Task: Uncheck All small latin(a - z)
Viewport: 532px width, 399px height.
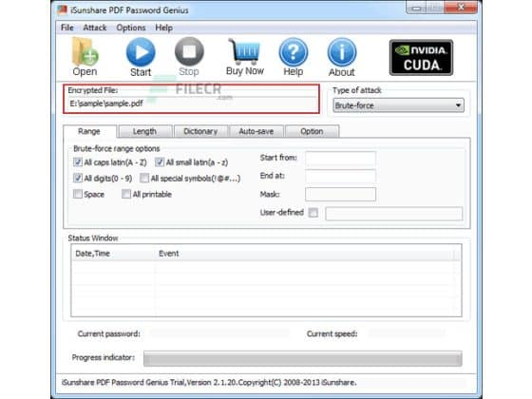Action: coord(160,162)
